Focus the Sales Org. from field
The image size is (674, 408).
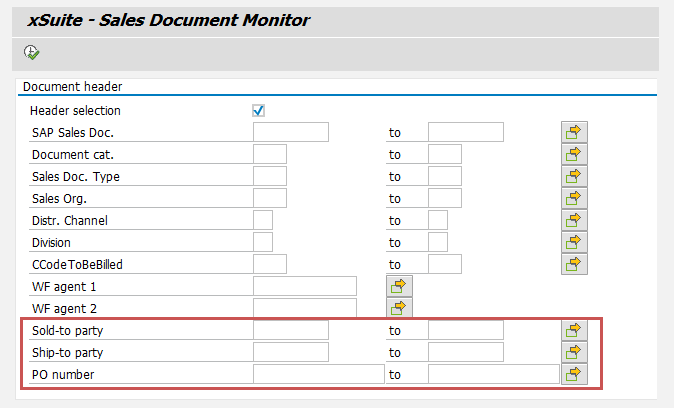(270, 198)
